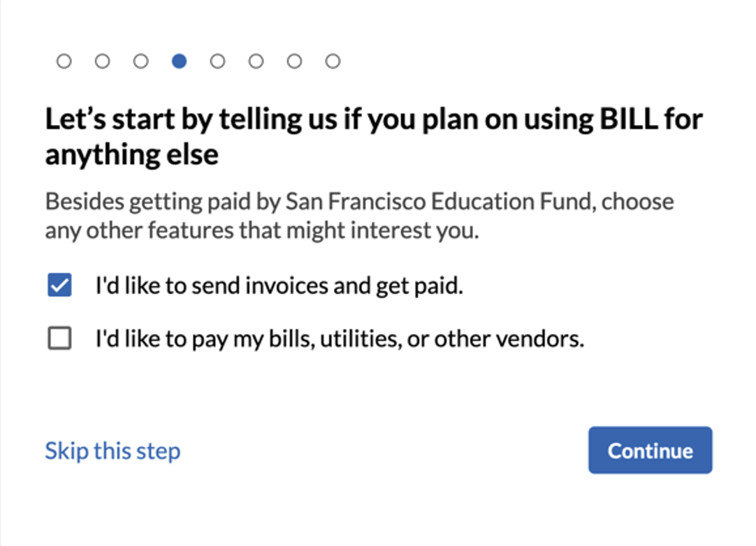Click the filled blue fourth progress dot

pos(180,61)
